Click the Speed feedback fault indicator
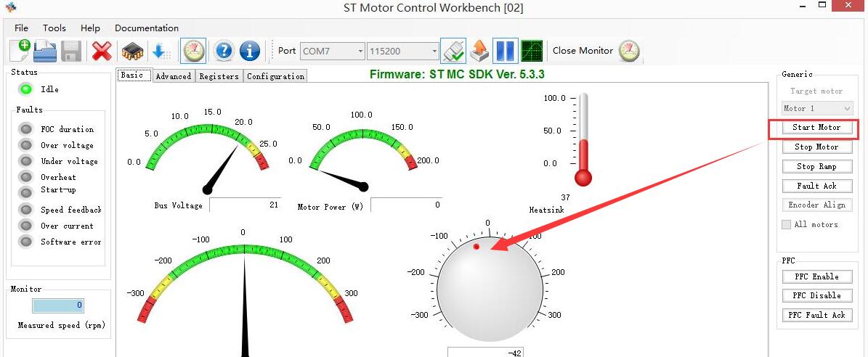 click(x=26, y=210)
